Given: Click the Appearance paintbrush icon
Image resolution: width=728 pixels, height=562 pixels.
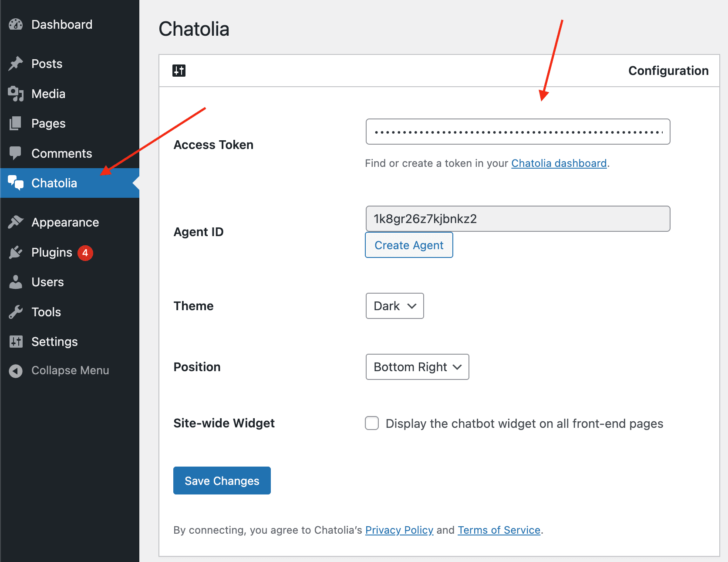Looking at the screenshot, I should pos(16,222).
